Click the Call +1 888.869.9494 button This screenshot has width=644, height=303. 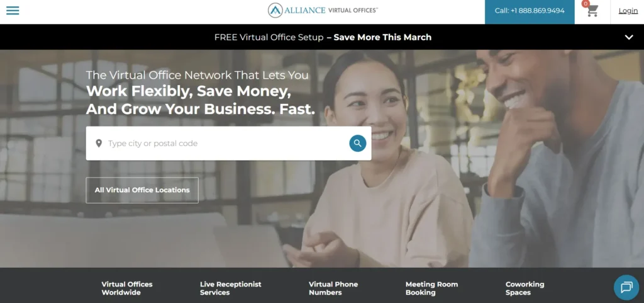pyautogui.click(x=530, y=12)
